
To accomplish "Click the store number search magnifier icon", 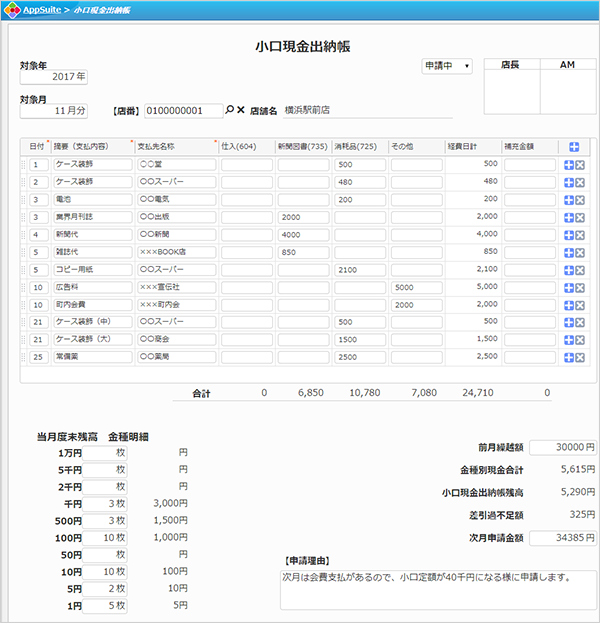I will coord(229,110).
